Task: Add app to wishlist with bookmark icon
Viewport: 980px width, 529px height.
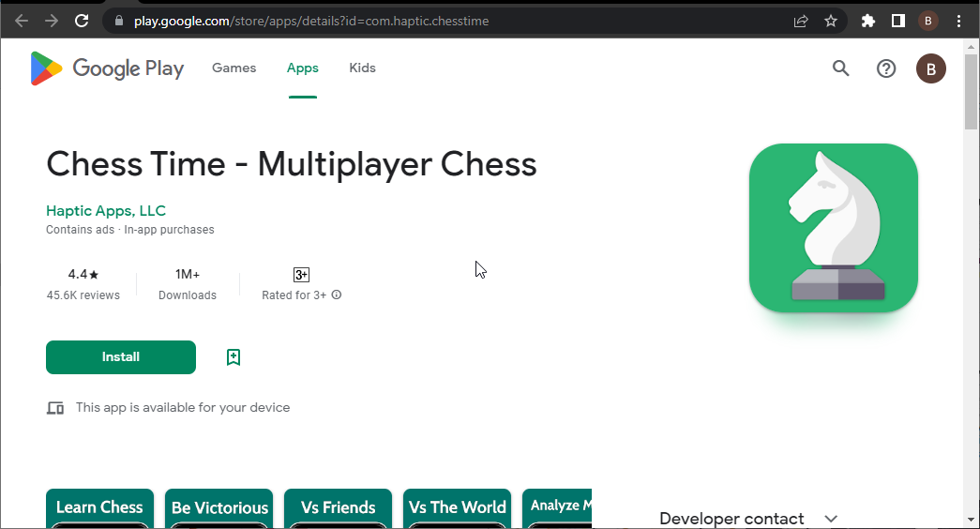Action: [x=234, y=357]
